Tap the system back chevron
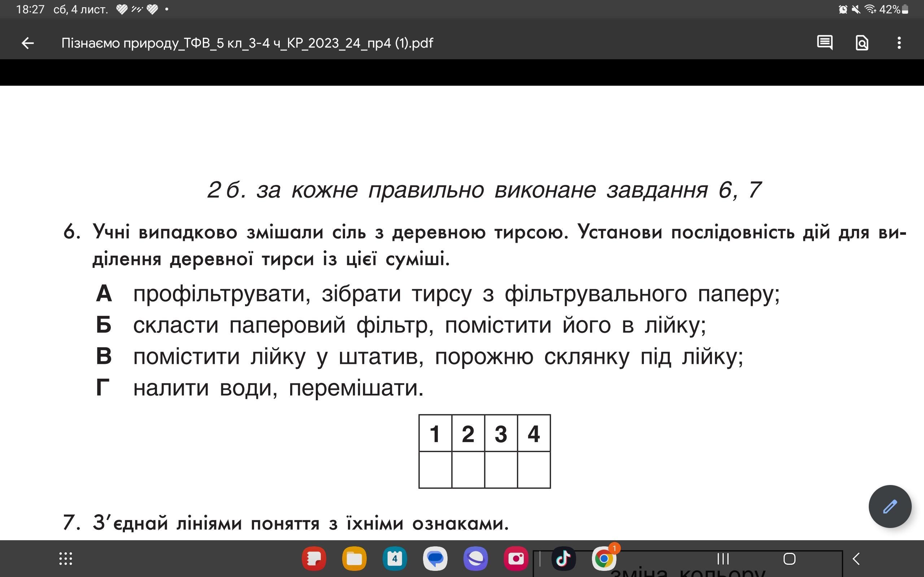The width and height of the screenshot is (924, 577). click(x=856, y=559)
